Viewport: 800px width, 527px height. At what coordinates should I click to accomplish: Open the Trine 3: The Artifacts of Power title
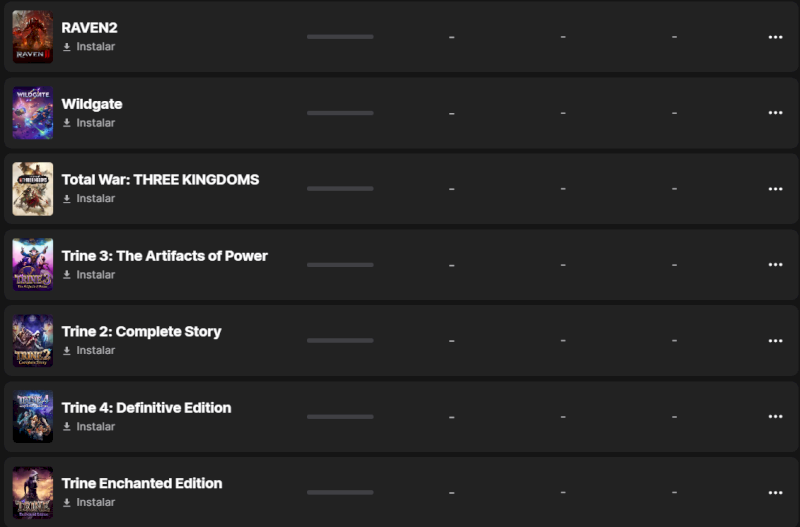[164, 256]
